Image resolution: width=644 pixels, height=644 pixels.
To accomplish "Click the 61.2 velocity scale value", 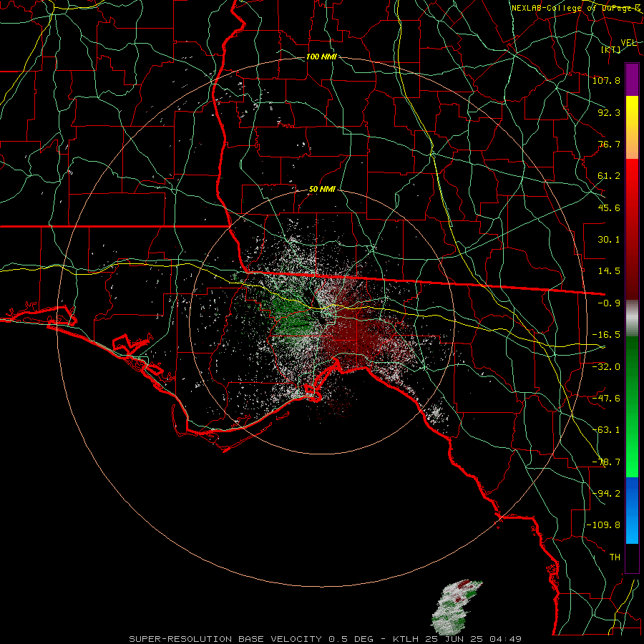I will pyautogui.click(x=609, y=176).
